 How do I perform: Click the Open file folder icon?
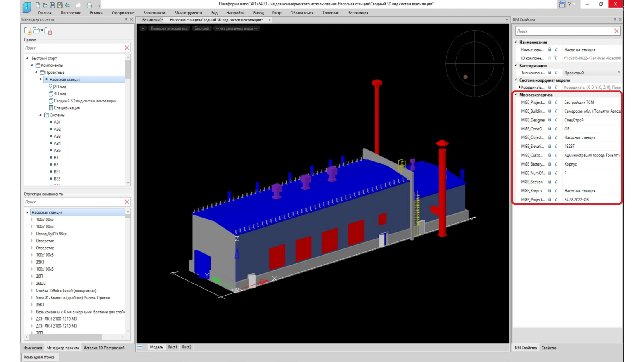click(45, 5)
